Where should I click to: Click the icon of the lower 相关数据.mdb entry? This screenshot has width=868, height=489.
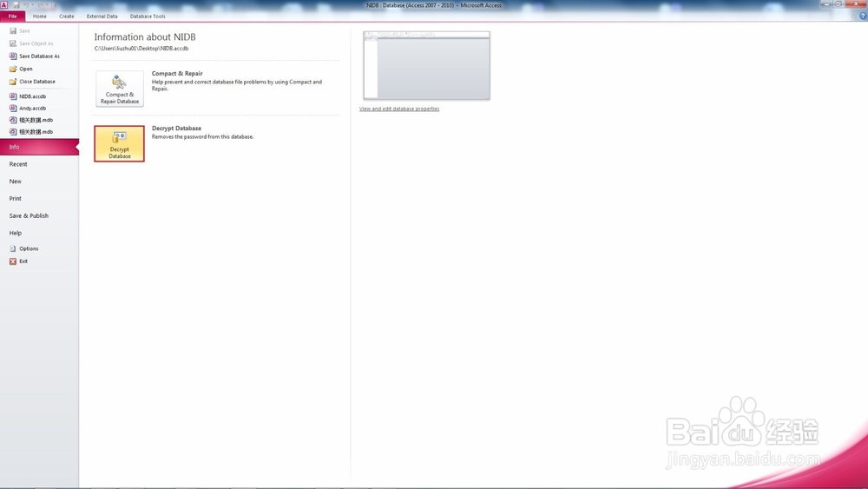pyautogui.click(x=13, y=132)
